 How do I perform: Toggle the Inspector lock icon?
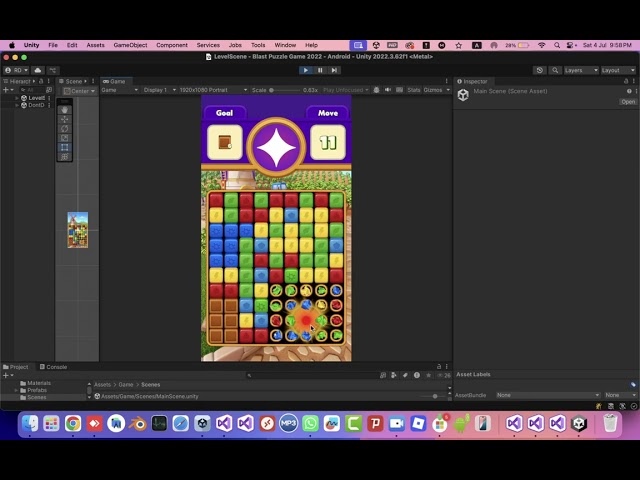coord(626,81)
